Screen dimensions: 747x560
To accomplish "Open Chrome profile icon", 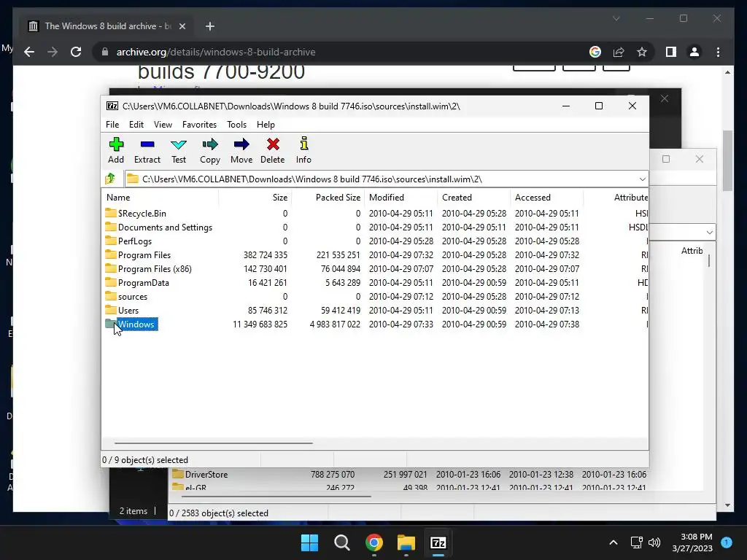I will click(694, 52).
